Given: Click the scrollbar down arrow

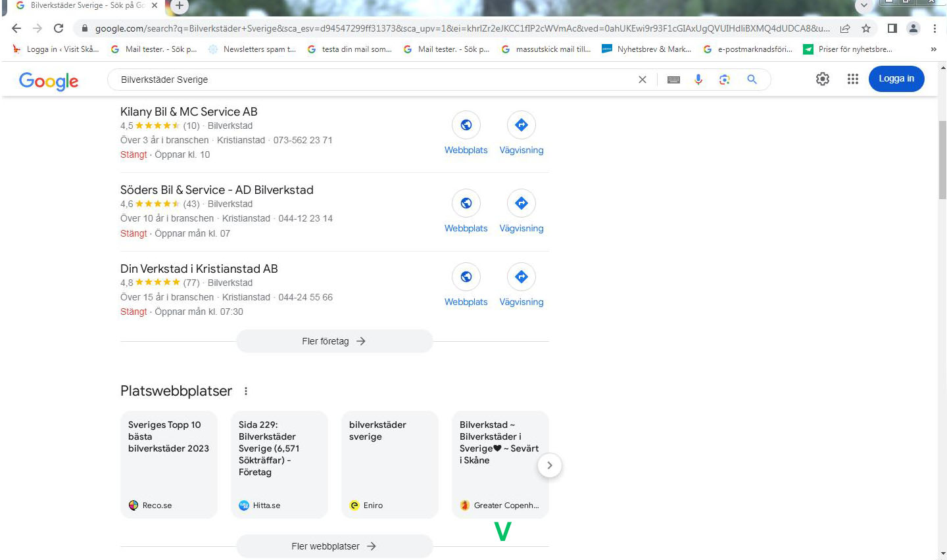Looking at the screenshot, I should coord(942,554).
